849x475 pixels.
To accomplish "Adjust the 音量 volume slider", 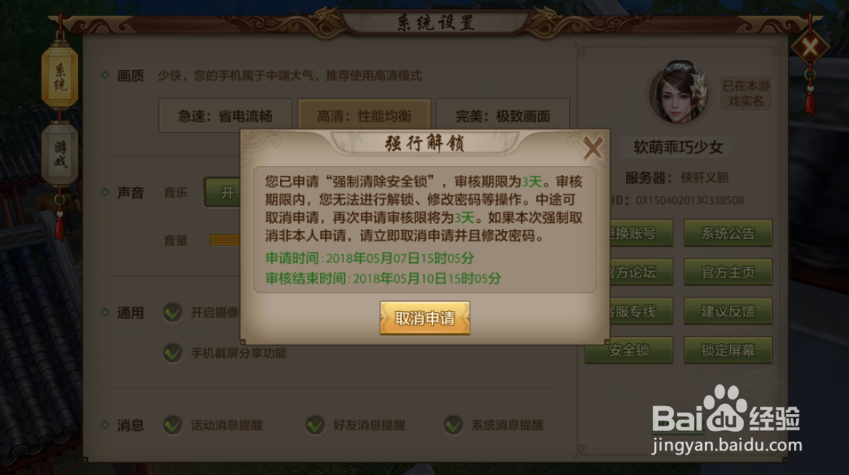I will 225,240.
